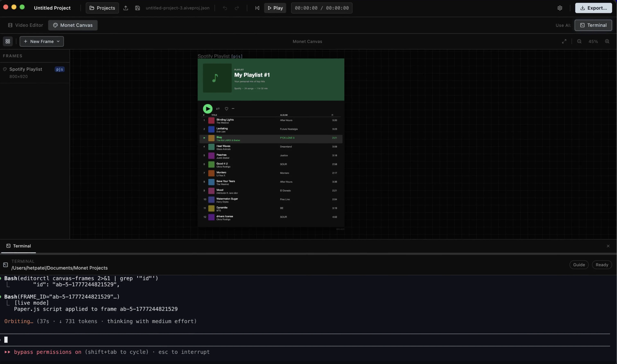Select the Monet Canvas tab
Image resolution: width=617 pixels, height=364 pixels.
[x=73, y=25]
